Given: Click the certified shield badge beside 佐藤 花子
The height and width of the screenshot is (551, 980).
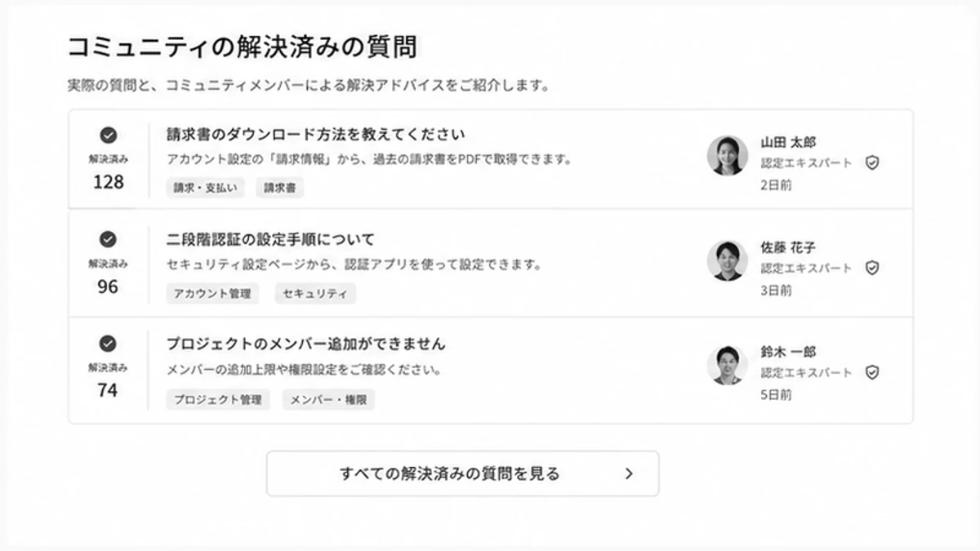Looking at the screenshot, I should [x=872, y=268].
